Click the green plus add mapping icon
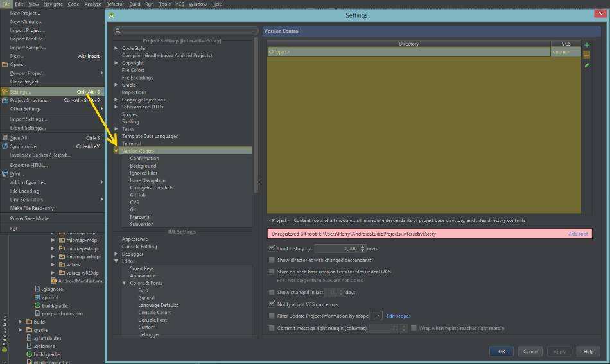This screenshot has width=610, height=364. click(587, 45)
